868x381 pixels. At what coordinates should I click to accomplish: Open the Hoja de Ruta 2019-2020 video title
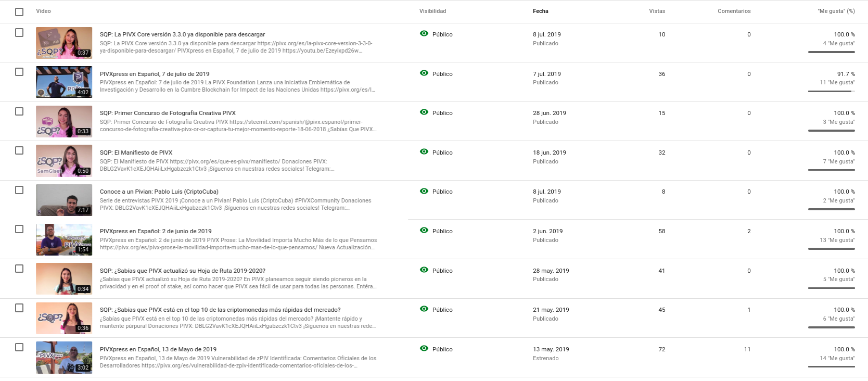183,271
